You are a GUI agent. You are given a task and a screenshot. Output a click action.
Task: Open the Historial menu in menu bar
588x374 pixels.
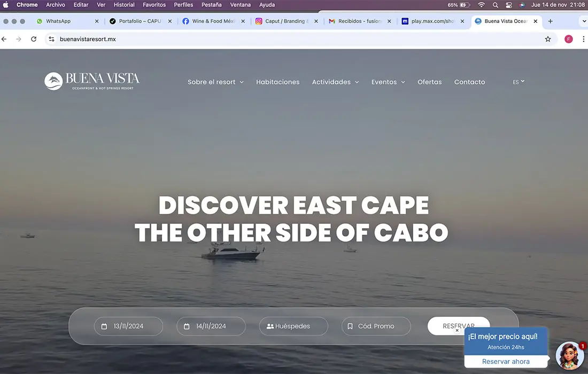click(124, 5)
